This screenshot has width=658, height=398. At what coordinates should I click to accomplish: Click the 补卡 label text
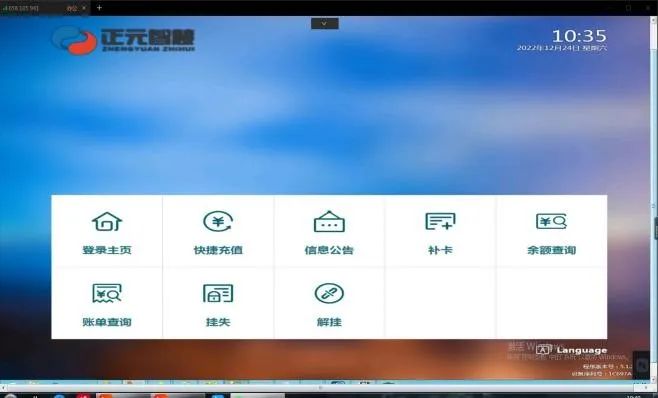point(440,250)
